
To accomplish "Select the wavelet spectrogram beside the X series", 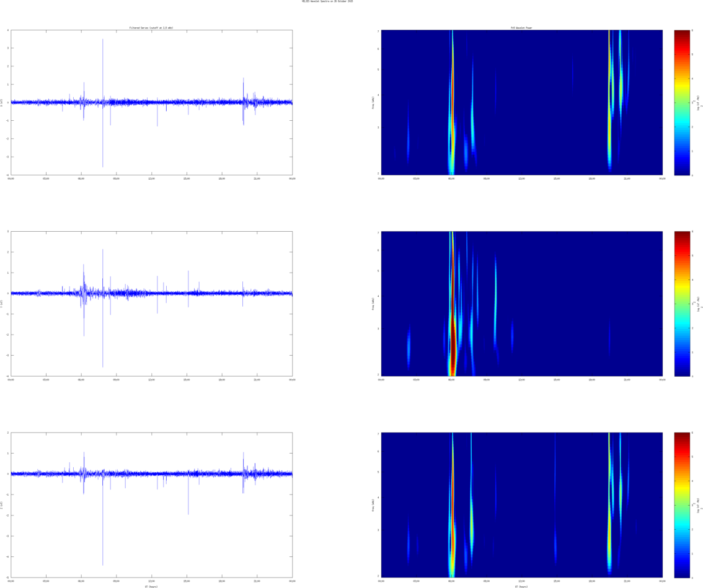I will coord(522,103).
